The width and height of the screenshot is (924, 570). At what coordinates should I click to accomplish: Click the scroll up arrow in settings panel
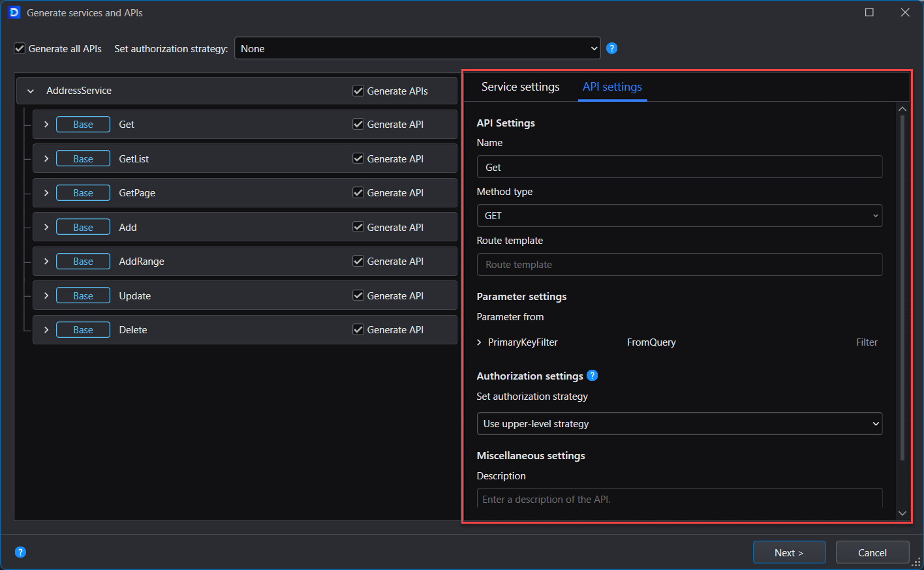pyautogui.click(x=902, y=109)
